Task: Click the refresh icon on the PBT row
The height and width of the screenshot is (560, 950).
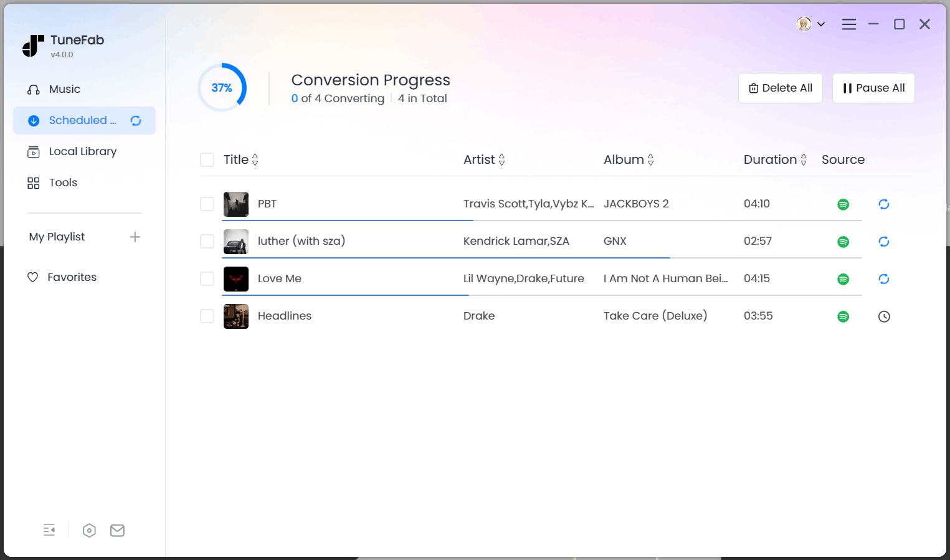Action: coord(884,204)
